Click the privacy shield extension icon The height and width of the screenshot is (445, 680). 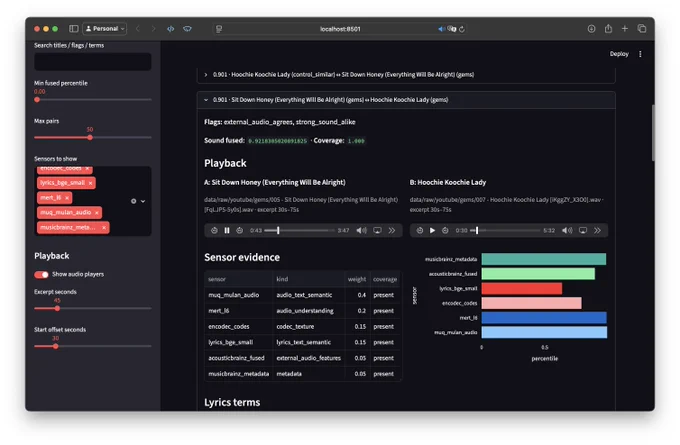[187, 29]
